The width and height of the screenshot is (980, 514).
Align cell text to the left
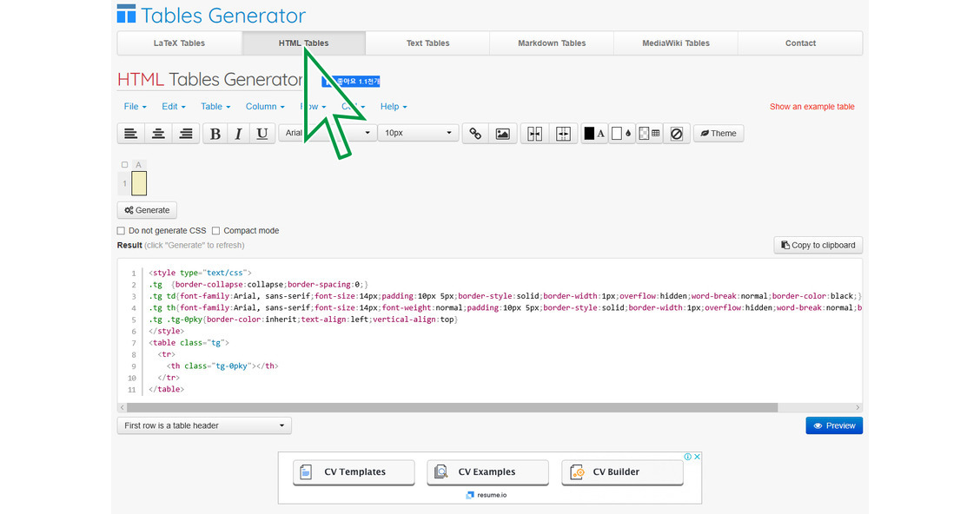pos(130,134)
